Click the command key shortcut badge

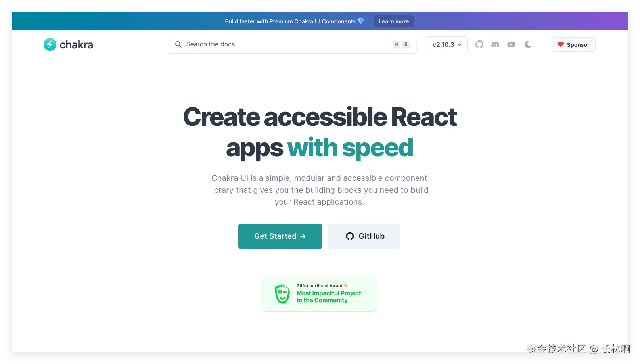tap(397, 44)
